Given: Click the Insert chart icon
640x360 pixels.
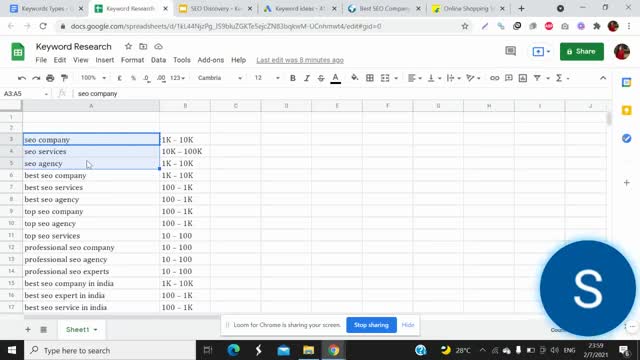Looking at the screenshot, I should 523,78.
